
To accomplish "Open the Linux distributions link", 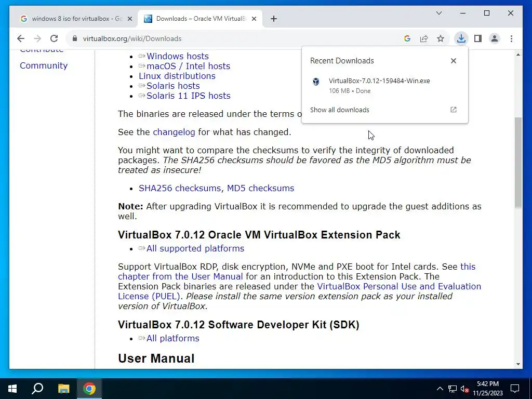I will coord(177,76).
